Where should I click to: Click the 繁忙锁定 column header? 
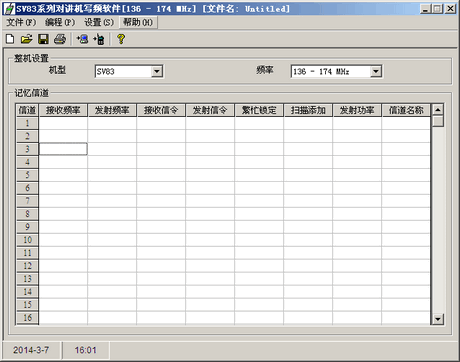(259, 110)
